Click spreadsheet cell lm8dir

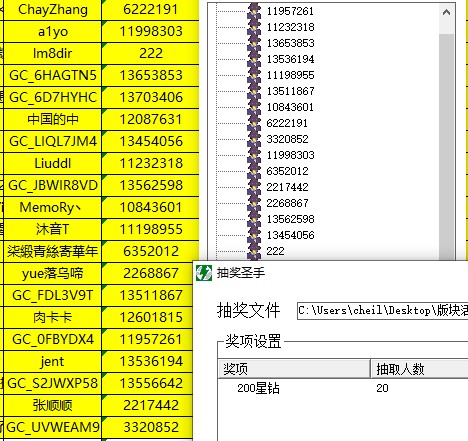[x=52, y=54]
